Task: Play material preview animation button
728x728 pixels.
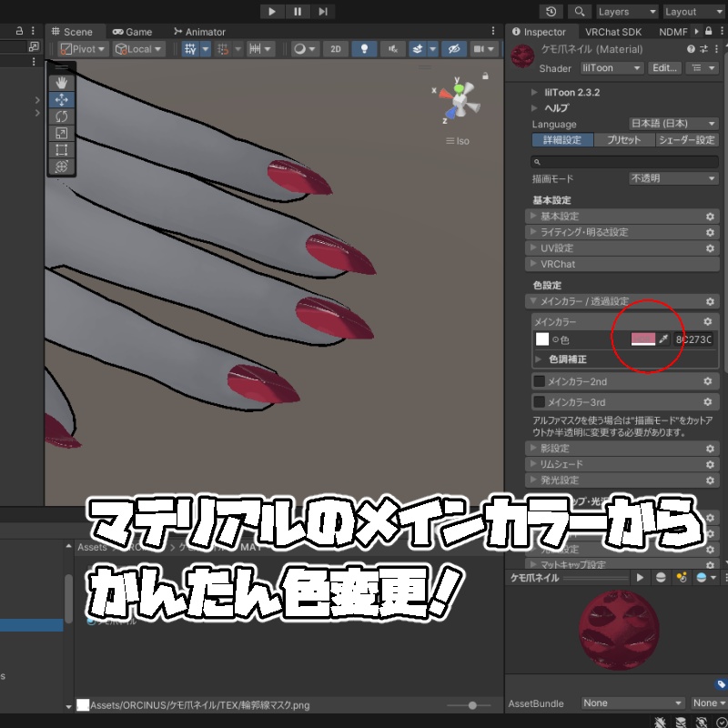Action: pyautogui.click(x=641, y=578)
